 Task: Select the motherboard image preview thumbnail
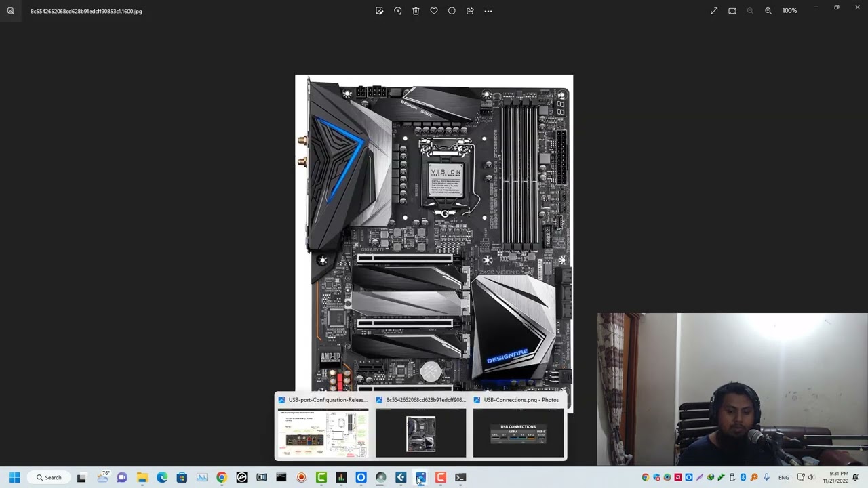click(420, 432)
